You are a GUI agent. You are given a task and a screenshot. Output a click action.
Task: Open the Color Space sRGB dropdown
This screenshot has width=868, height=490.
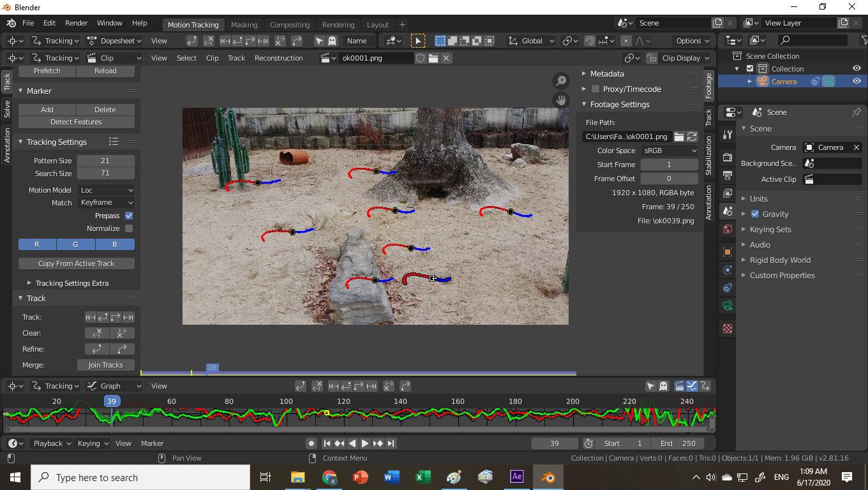(x=666, y=151)
